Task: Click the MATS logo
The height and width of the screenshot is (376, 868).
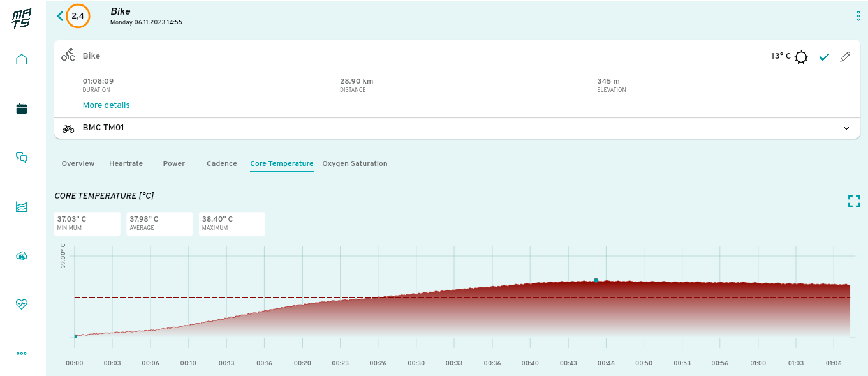Action: coord(22,18)
